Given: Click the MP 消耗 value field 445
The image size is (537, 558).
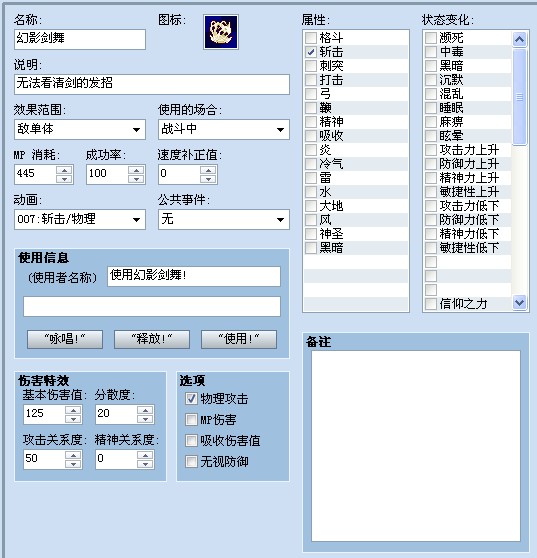Looking at the screenshot, I should click(36, 174).
